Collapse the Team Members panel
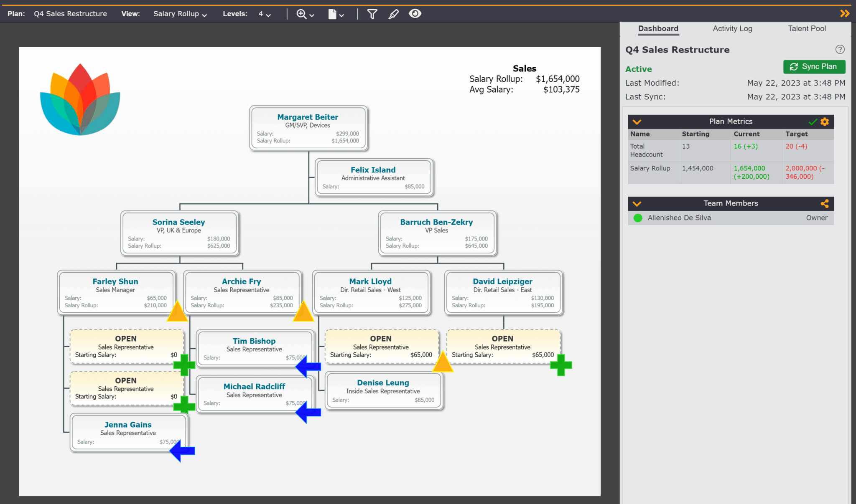 637,204
